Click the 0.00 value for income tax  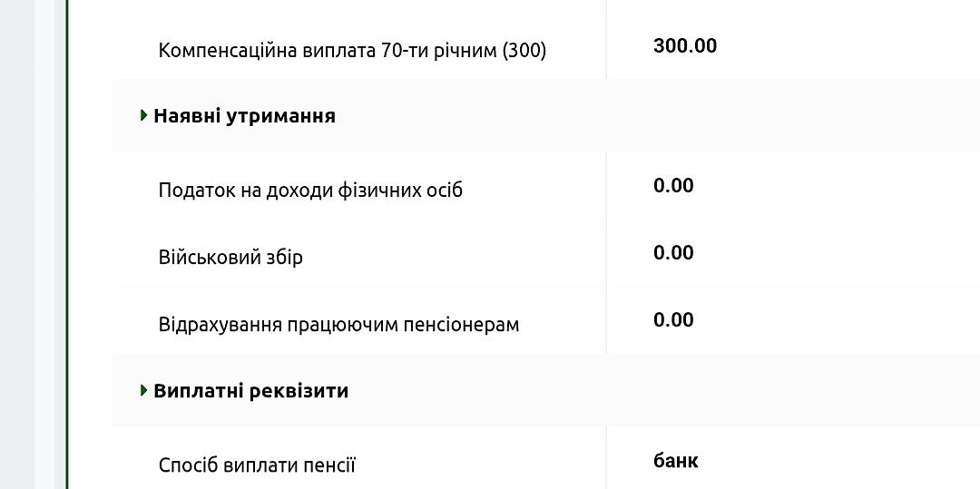[x=673, y=186]
